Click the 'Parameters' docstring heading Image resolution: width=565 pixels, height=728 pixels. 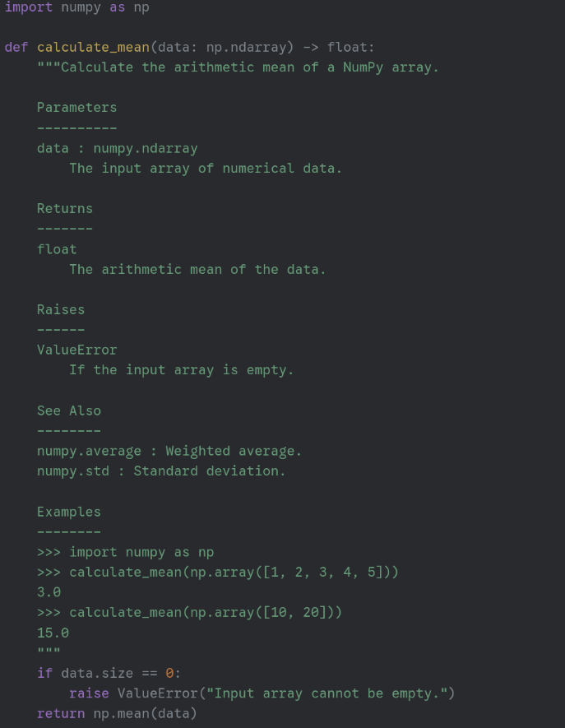[76, 108]
